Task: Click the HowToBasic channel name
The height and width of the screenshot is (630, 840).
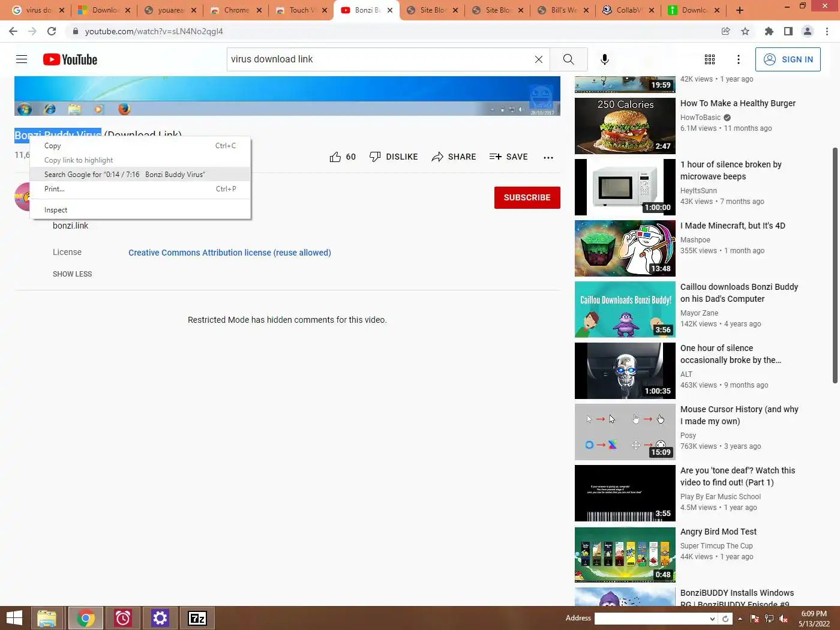Action: 700,118
